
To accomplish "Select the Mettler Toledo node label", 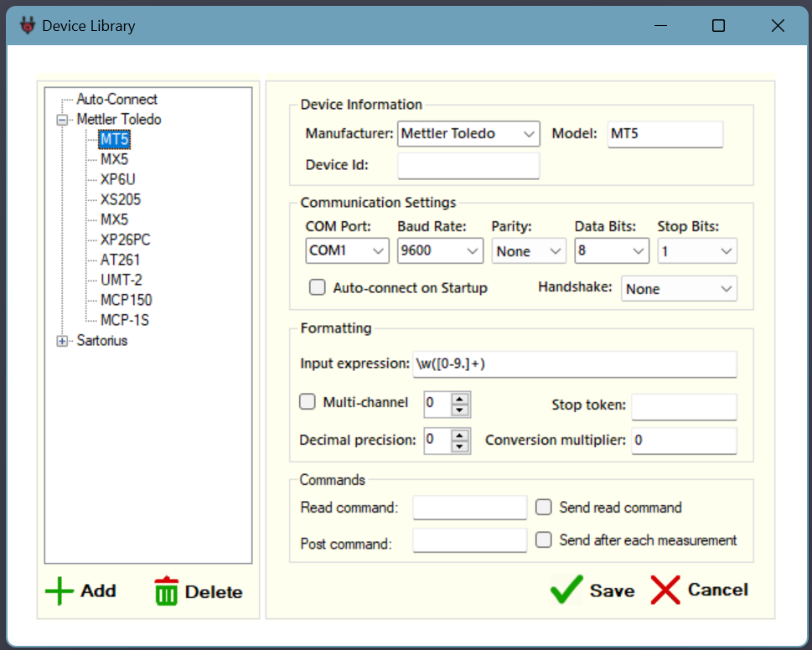I will point(119,119).
